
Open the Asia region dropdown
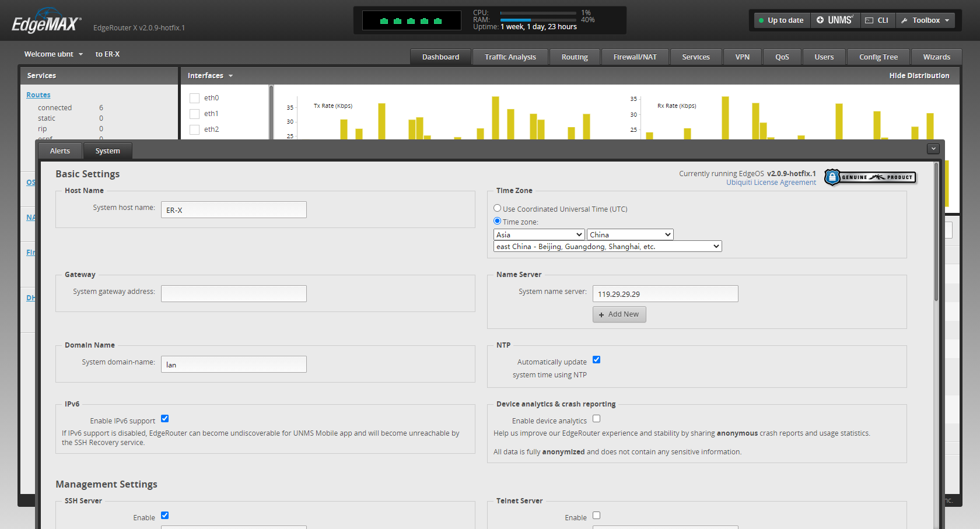[x=539, y=234]
